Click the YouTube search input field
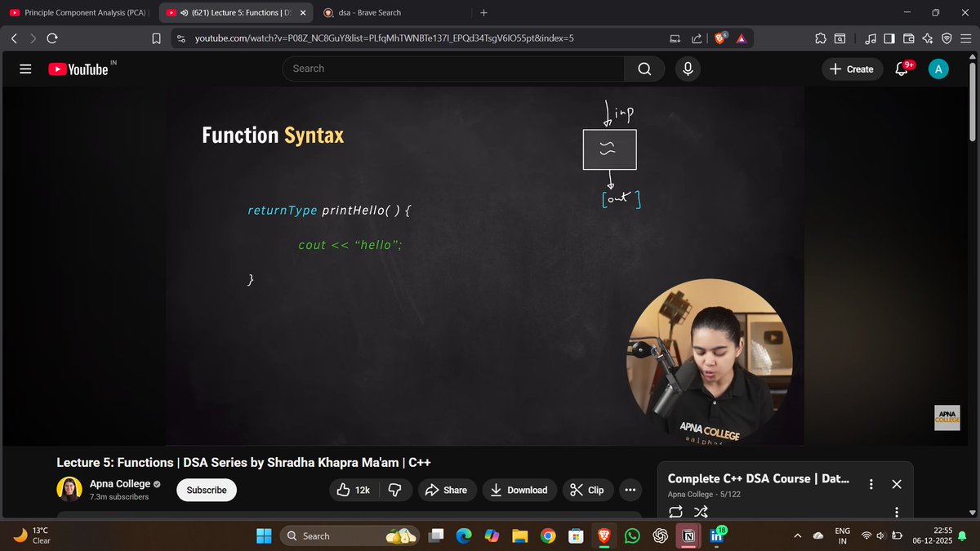The image size is (980, 551). [453, 69]
